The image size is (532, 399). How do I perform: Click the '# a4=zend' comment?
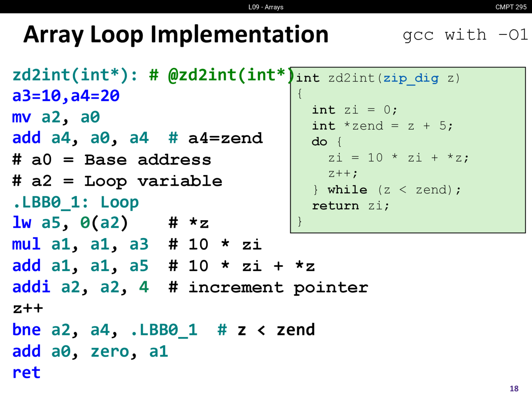coord(216,138)
